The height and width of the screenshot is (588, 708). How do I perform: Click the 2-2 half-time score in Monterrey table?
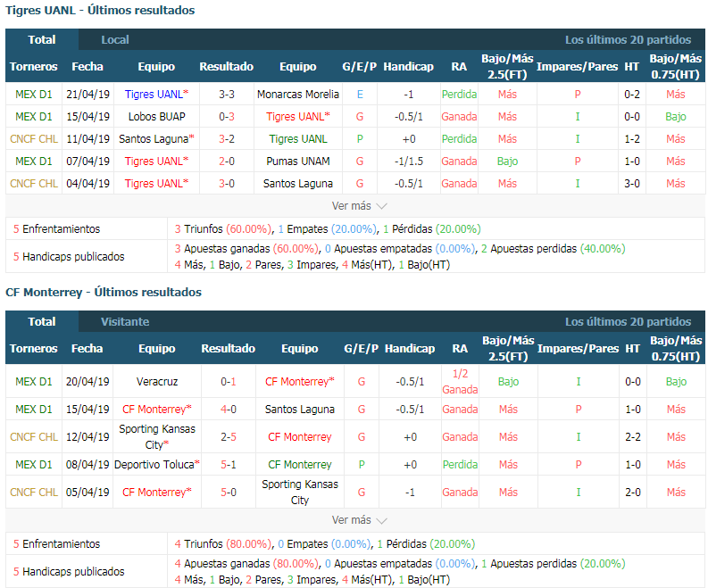(633, 437)
